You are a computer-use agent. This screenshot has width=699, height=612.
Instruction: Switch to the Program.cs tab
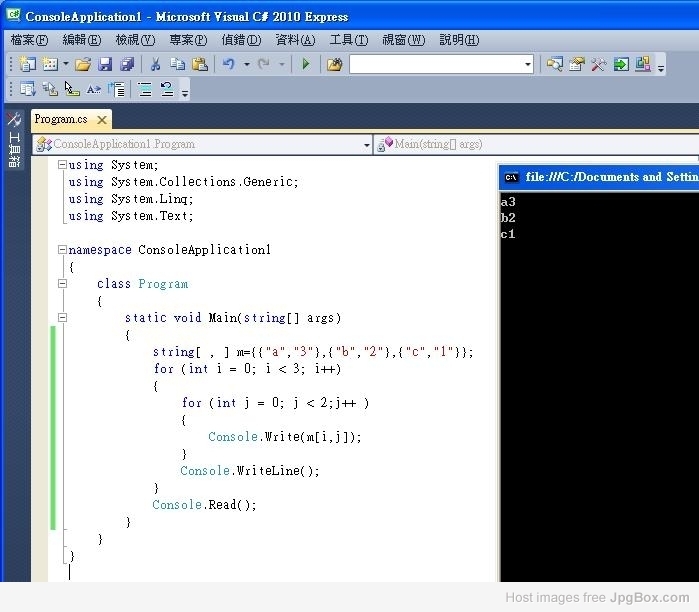pyautogui.click(x=61, y=119)
